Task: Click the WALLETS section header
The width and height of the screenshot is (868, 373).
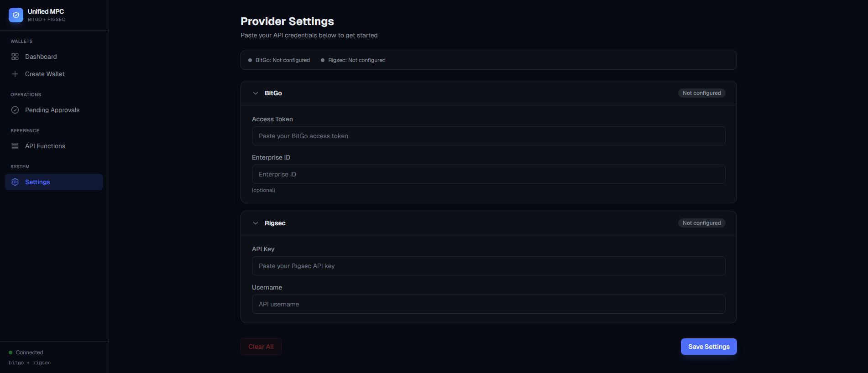Action: (21, 41)
